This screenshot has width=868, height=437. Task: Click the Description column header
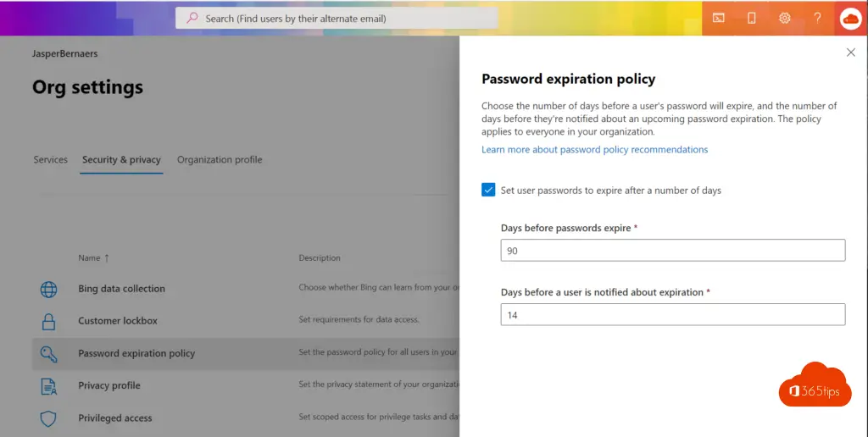pos(320,257)
